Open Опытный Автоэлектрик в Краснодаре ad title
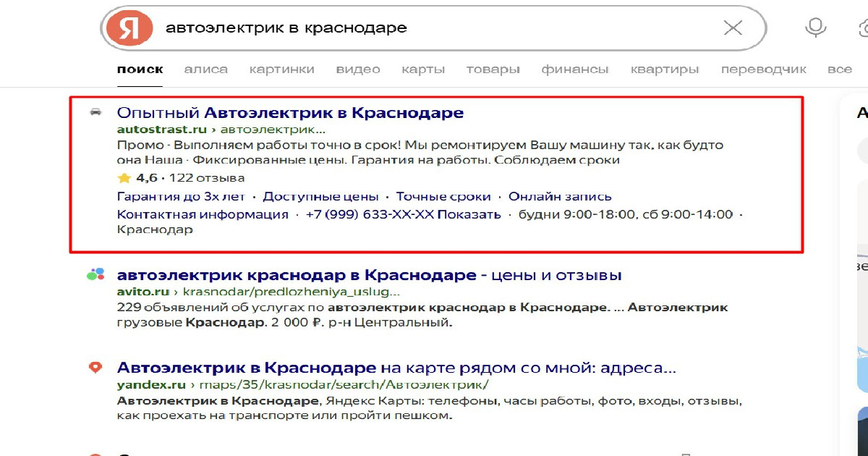The width and height of the screenshot is (868, 456). (290, 113)
